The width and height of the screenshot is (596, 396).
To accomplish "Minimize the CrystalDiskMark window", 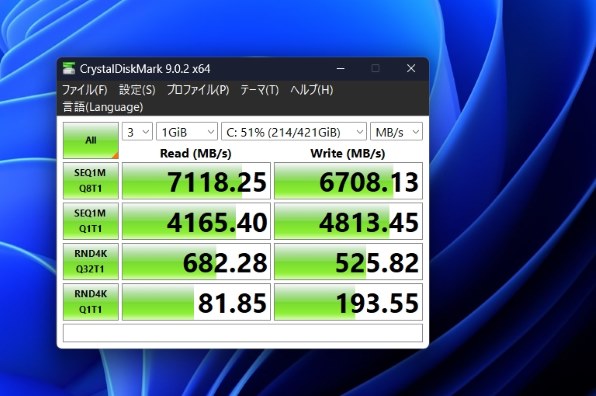I will click(x=341, y=68).
